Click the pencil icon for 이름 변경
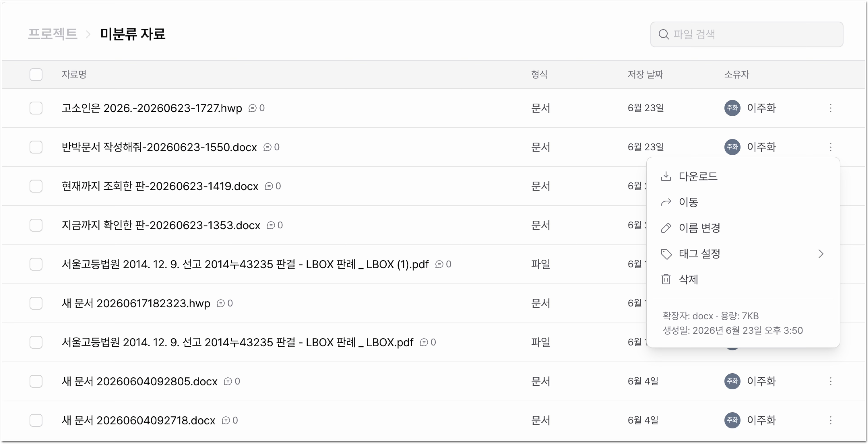The image size is (868, 444). pyautogui.click(x=666, y=228)
